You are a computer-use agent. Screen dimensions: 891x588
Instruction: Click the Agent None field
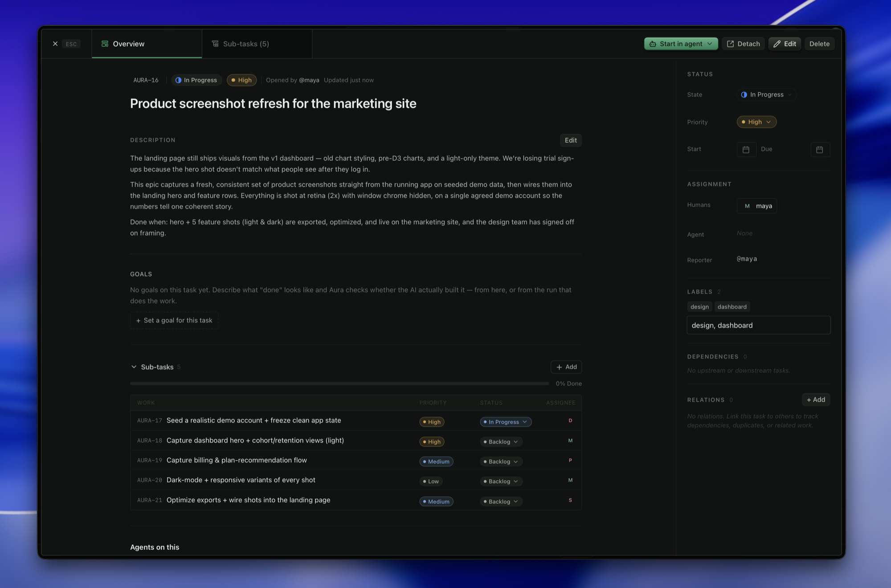click(744, 233)
